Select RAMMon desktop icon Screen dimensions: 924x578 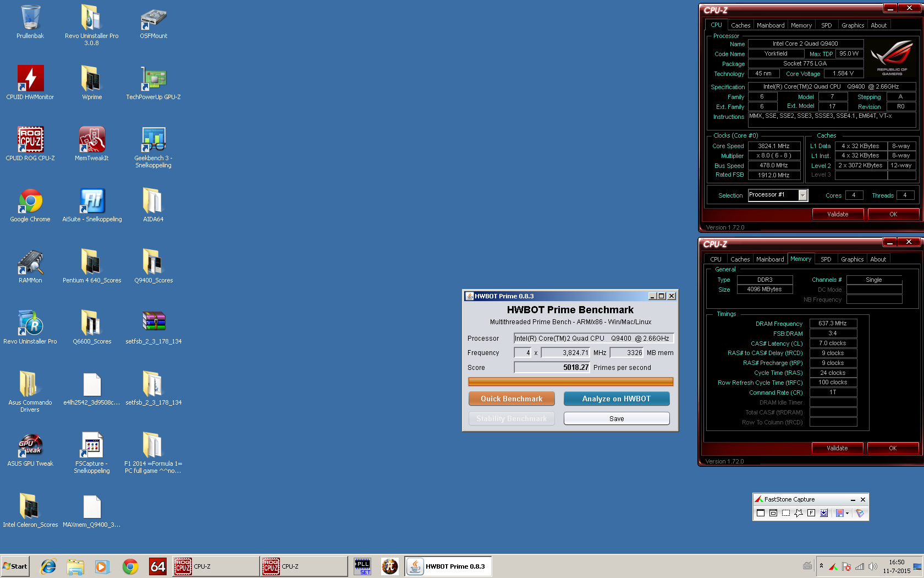30,266
